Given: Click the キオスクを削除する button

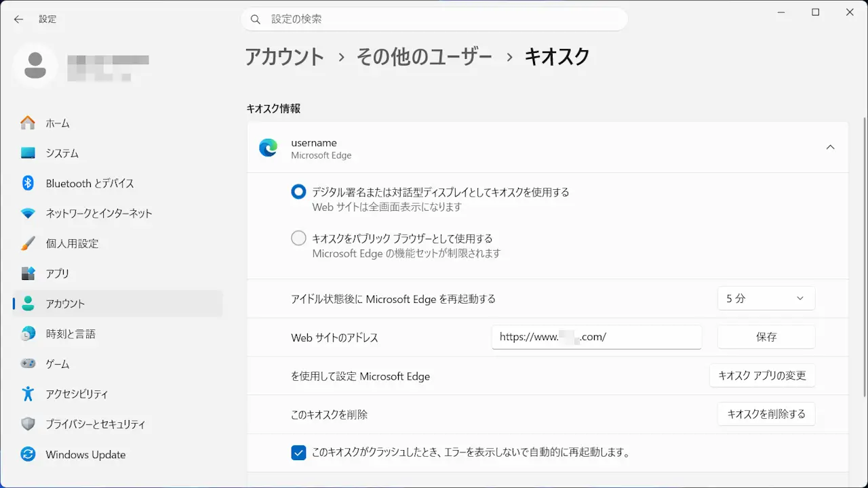Looking at the screenshot, I should coord(766,414).
